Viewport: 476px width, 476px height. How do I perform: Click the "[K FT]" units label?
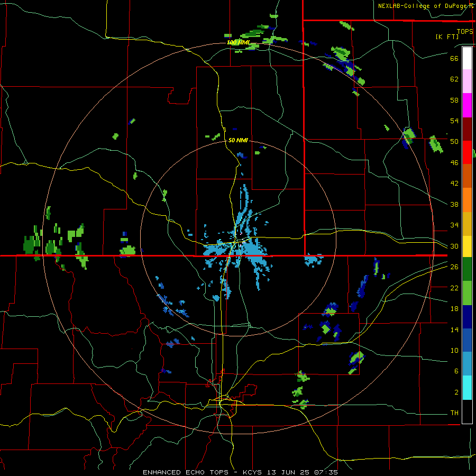click(x=447, y=36)
